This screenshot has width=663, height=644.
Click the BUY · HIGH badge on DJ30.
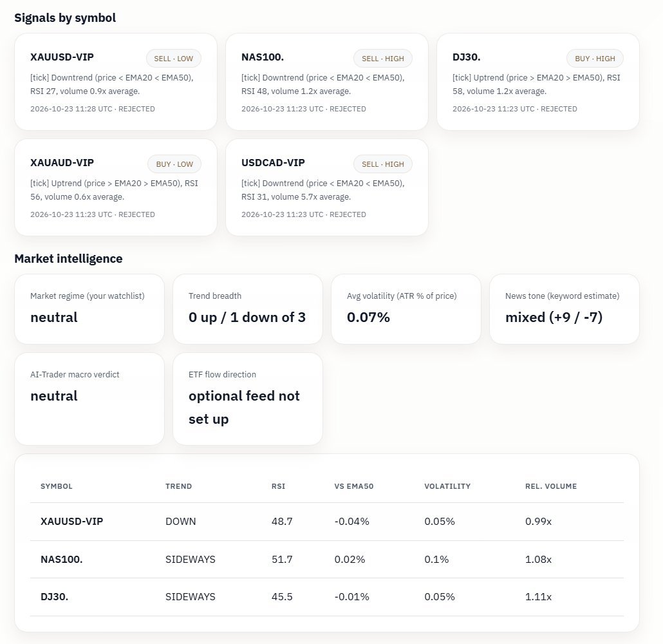(x=595, y=59)
